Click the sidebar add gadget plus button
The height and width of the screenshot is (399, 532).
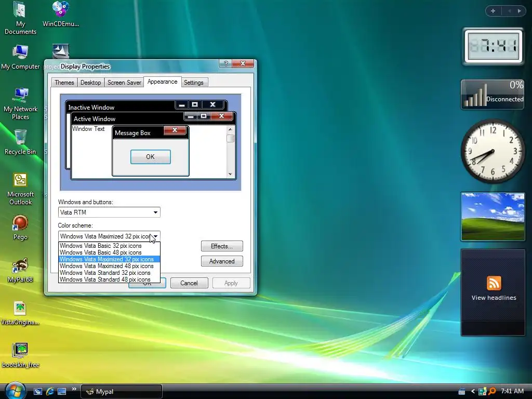pyautogui.click(x=493, y=11)
